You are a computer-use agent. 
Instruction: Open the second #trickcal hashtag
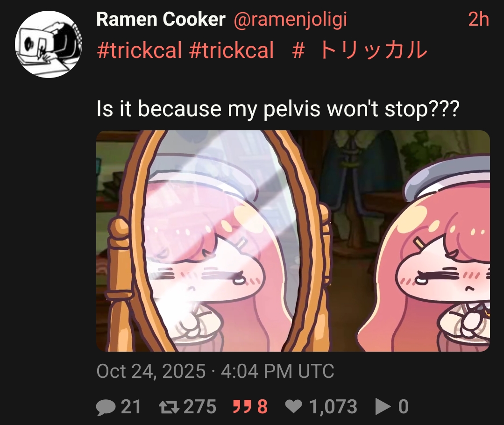coord(231,50)
